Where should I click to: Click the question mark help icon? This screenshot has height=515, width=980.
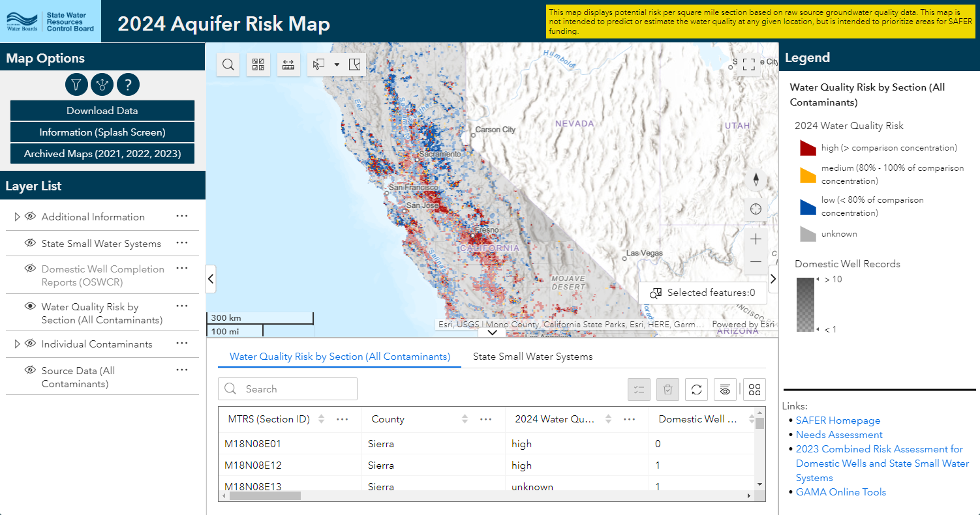pyautogui.click(x=129, y=84)
